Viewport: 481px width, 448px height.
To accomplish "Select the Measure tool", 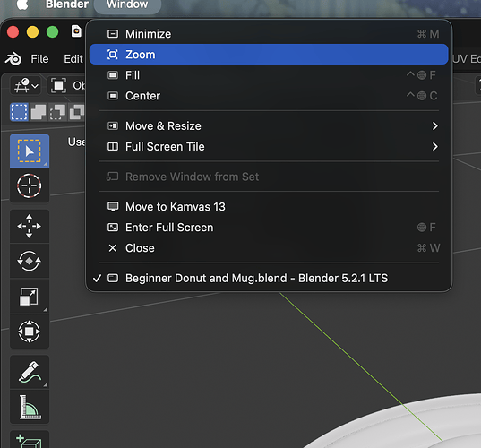I will click(x=30, y=407).
